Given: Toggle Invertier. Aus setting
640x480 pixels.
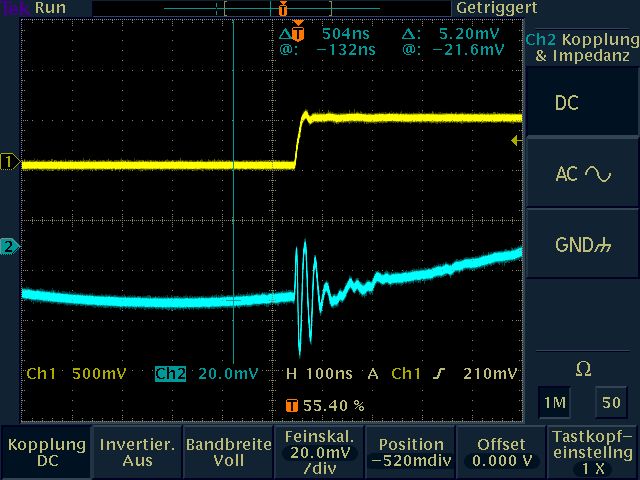Looking at the screenshot, I should (x=136, y=452).
